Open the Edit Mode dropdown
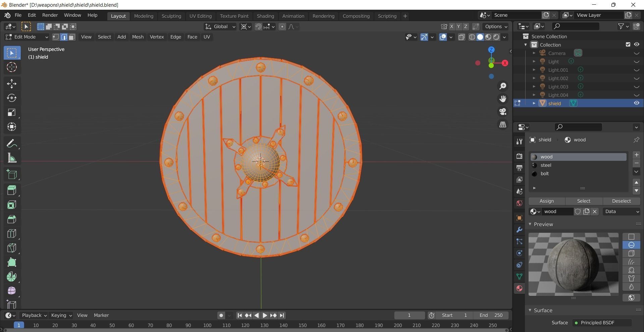The width and height of the screenshot is (644, 332). pyautogui.click(x=27, y=37)
